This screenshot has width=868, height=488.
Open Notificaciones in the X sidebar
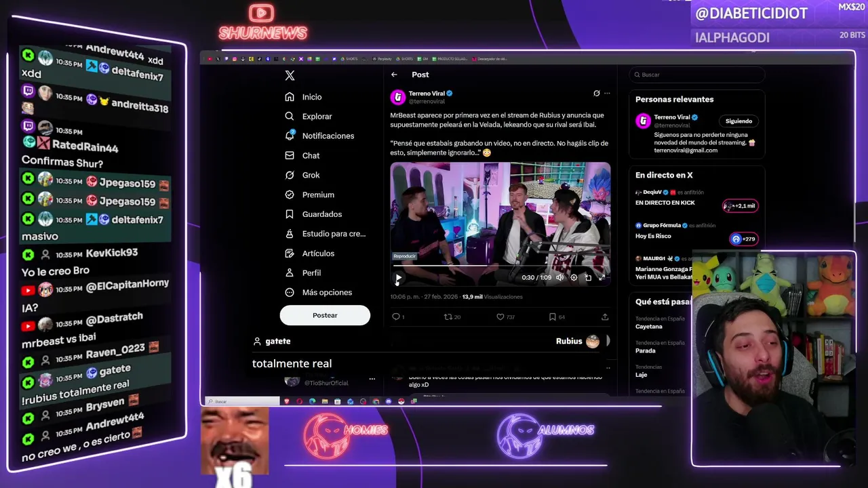pyautogui.click(x=319, y=136)
